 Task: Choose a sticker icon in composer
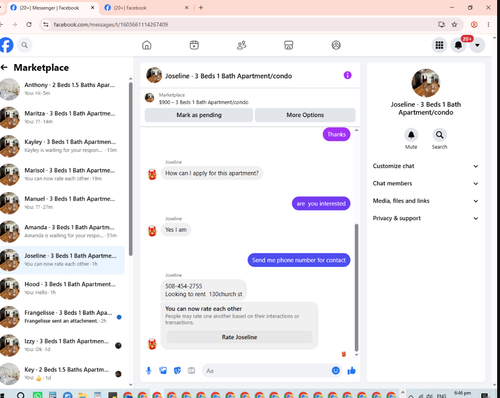point(177,370)
